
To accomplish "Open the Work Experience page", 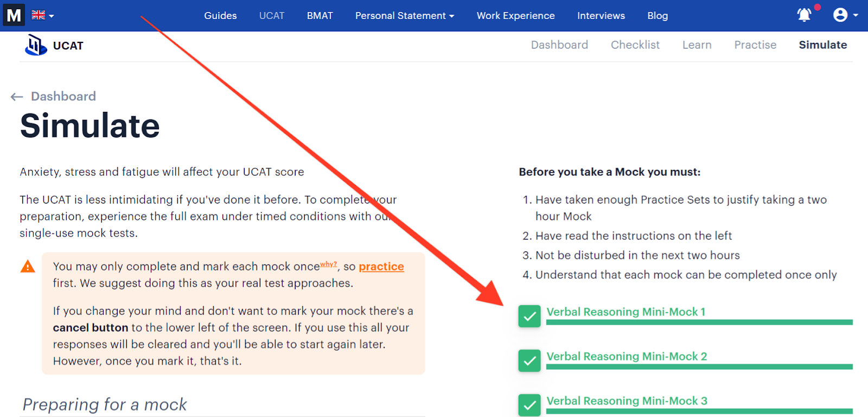I will (516, 16).
